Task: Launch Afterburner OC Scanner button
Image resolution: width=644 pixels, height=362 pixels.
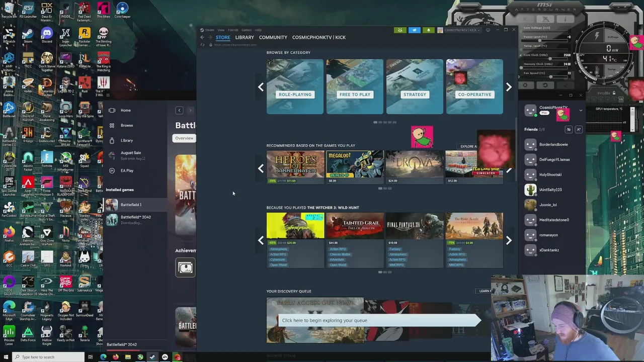Action: coord(525,19)
